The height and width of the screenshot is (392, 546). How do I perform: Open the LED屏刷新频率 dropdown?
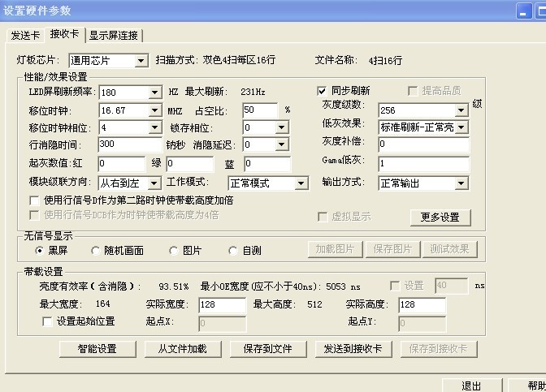(155, 93)
